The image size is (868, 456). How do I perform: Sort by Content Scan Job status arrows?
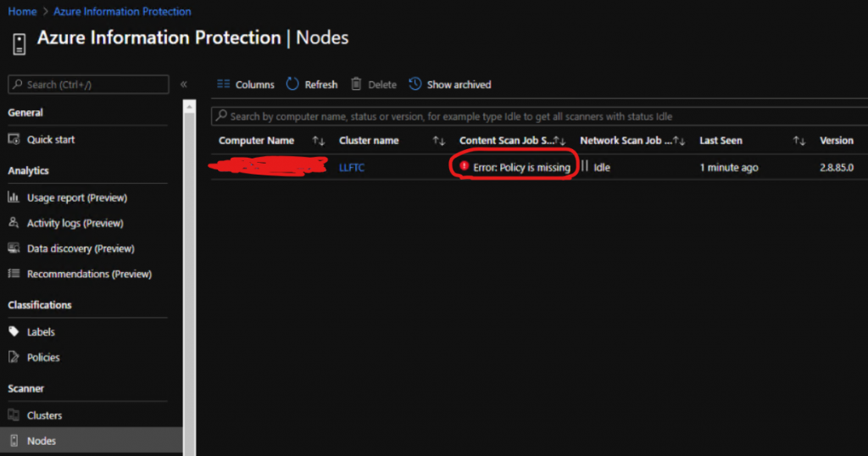[559, 141]
